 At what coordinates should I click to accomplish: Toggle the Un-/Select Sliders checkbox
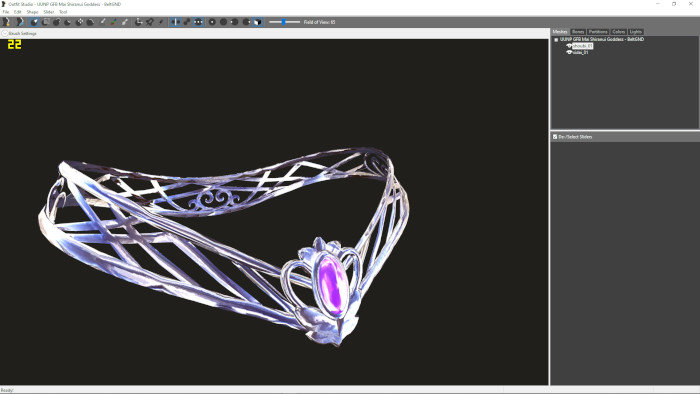pos(555,137)
